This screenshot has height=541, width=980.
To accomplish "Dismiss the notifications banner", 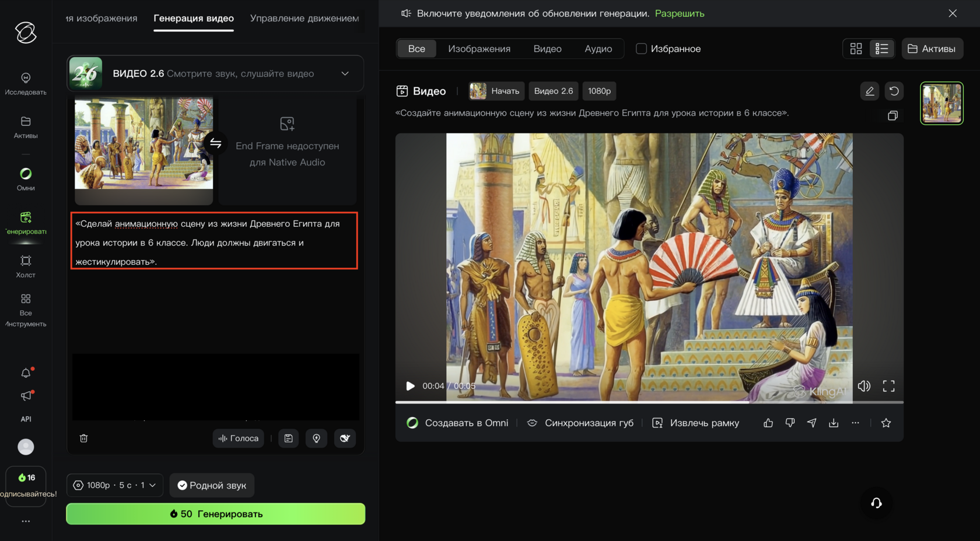I will (953, 13).
